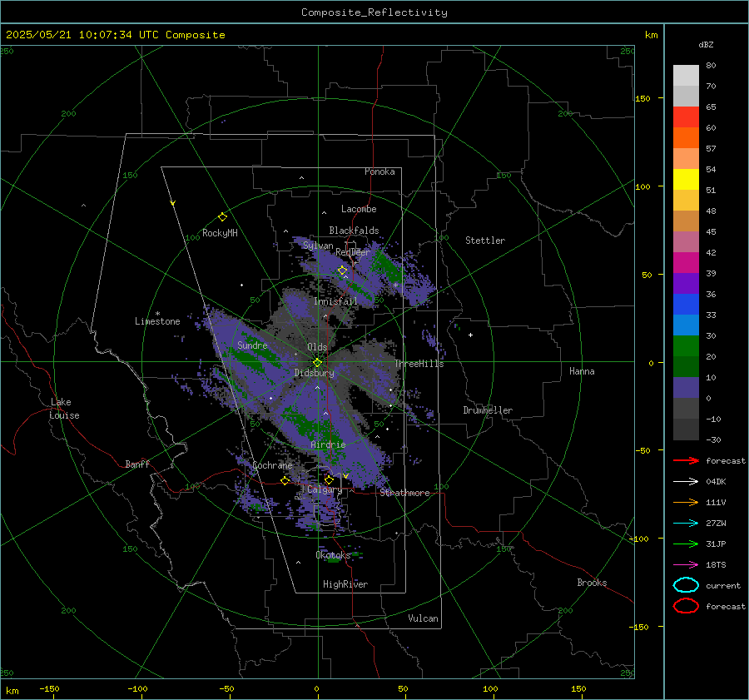Image resolution: width=749 pixels, height=700 pixels.
Task: Select the 20 dBZ green color swatch
Action: [x=686, y=345]
